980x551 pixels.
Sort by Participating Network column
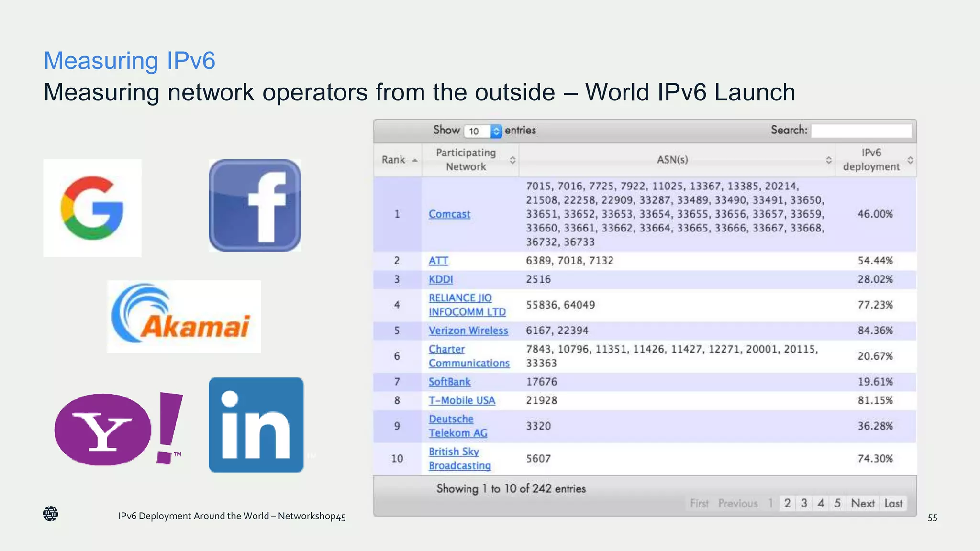coord(470,160)
